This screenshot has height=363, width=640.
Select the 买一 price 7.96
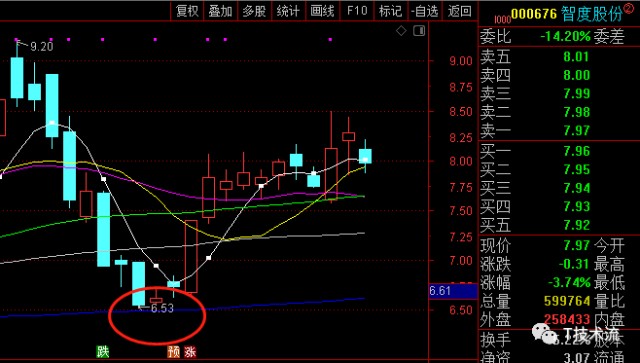pyautogui.click(x=576, y=151)
